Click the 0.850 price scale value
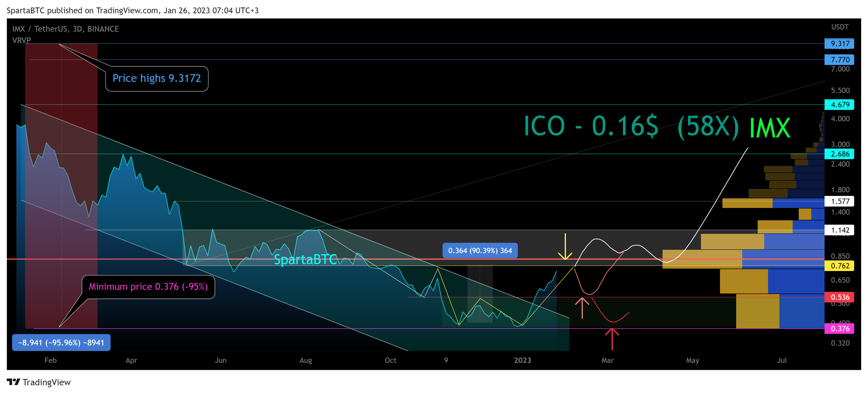 (840, 256)
